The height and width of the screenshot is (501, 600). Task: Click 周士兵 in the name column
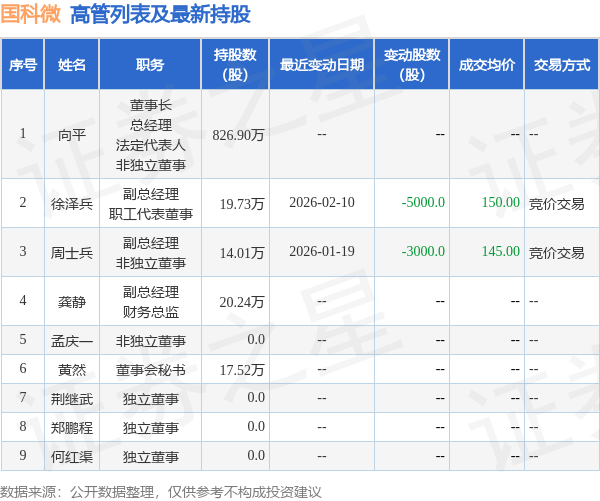[x=72, y=253]
